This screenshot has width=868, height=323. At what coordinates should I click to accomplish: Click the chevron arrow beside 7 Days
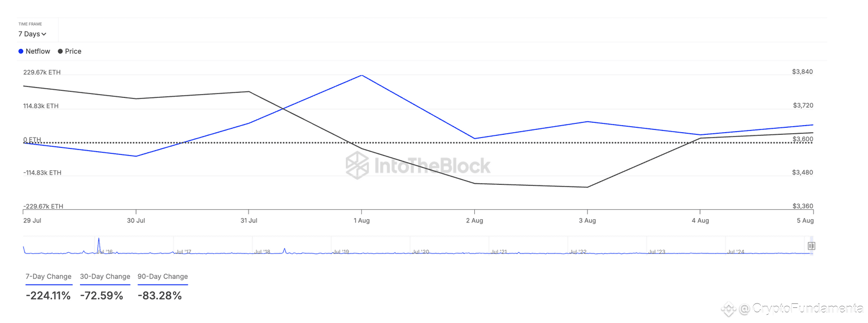point(44,34)
